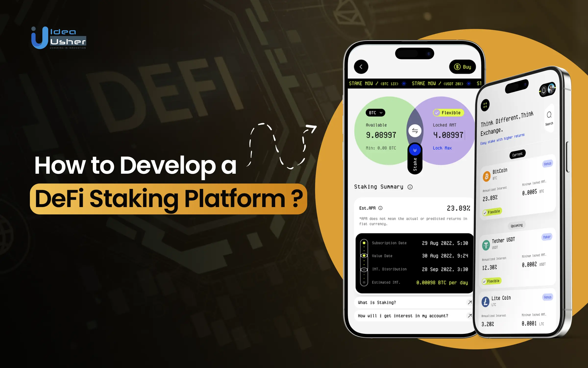The image size is (588, 368).
Task: Click Lock Max for locked amount
Action: (x=442, y=148)
